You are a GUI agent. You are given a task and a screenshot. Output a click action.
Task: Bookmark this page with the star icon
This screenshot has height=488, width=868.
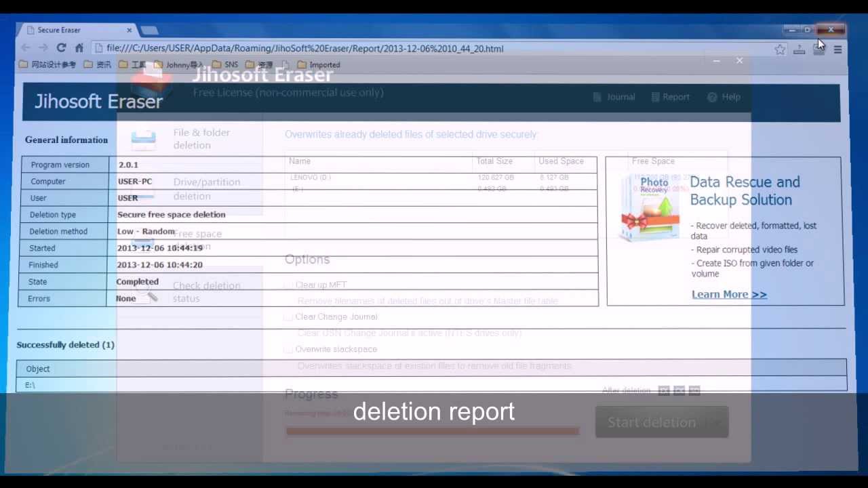(x=780, y=49)
